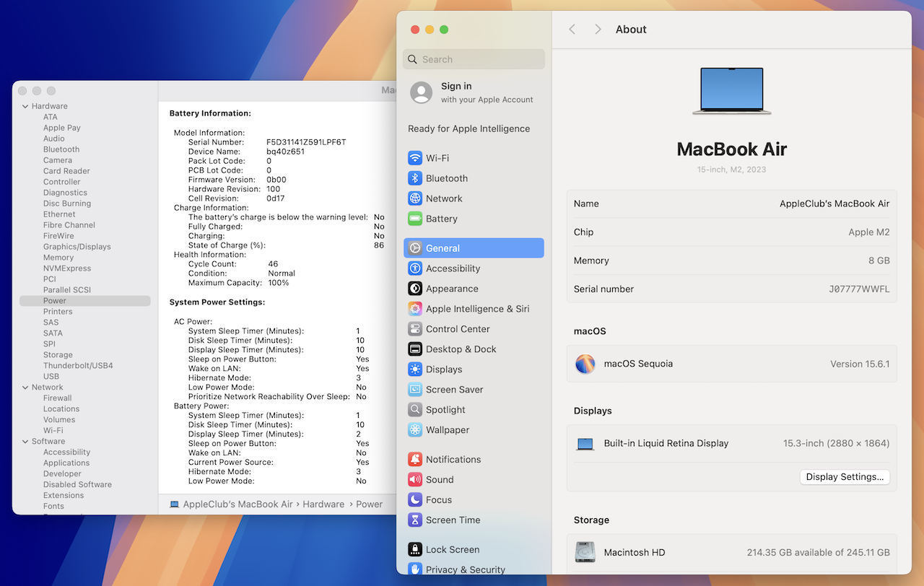
Task: Open the Network globe icon
Action: [415, 198]
